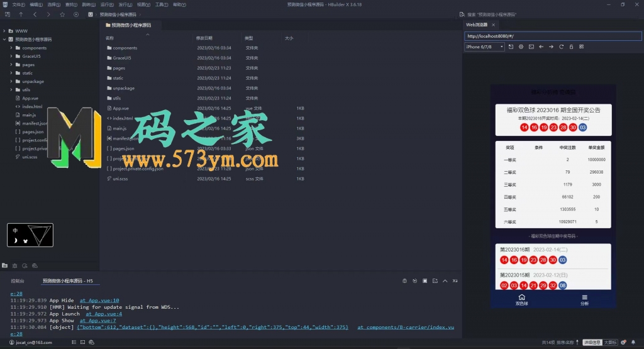The image size is (644, 349).
Task: Open the components/8-carrier/index.vu link
Action: click(406, 327)
